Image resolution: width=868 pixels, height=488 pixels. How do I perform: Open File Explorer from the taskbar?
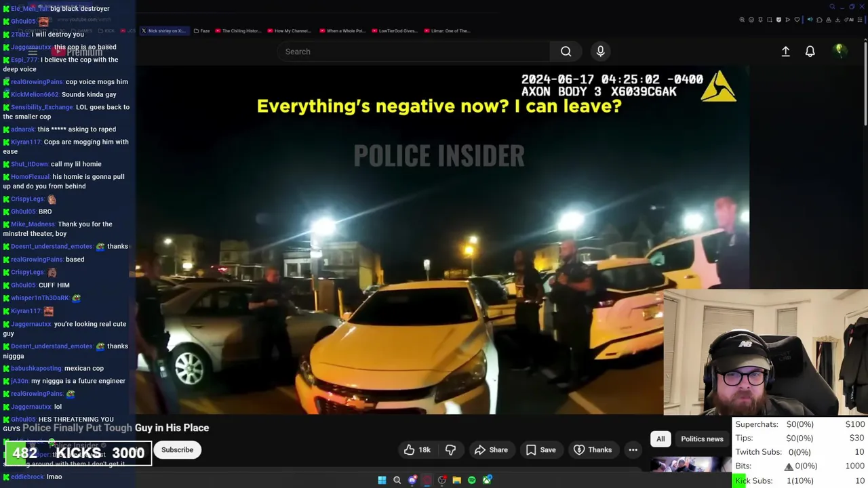click(x=457, y=480)
